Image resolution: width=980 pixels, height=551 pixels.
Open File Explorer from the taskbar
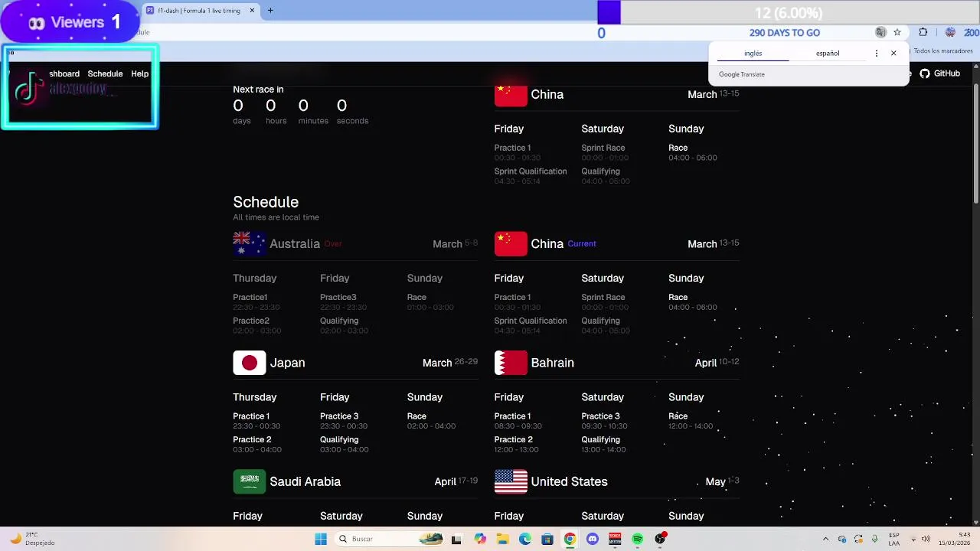[x=503, y=539]
